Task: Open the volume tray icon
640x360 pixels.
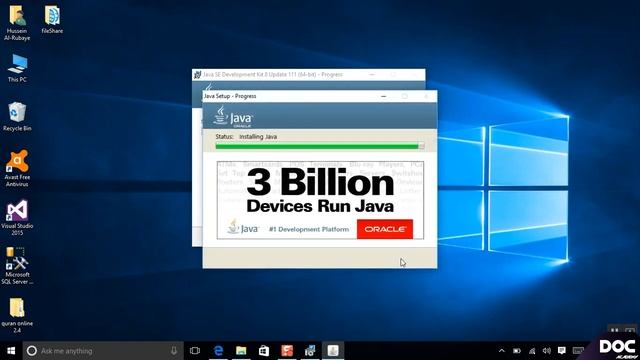Action: [547, 351]
